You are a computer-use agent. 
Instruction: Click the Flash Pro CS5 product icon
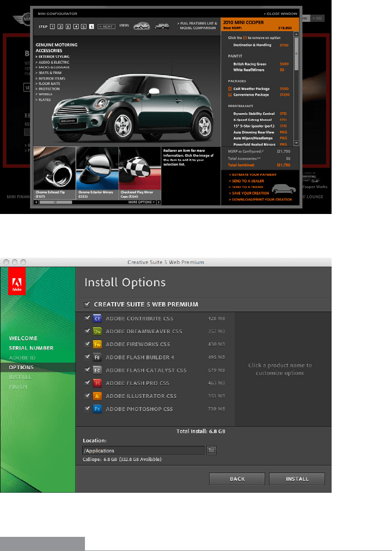coord(97,383)
